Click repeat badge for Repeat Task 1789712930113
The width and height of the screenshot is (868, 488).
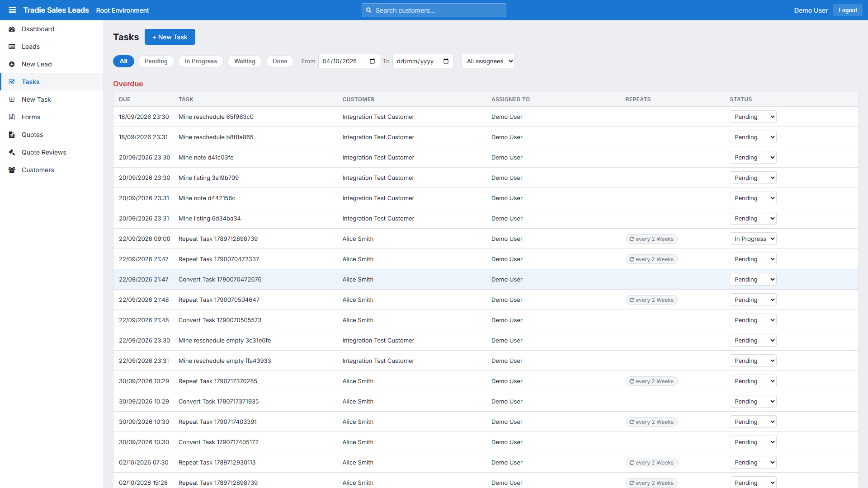click(651, 463)
